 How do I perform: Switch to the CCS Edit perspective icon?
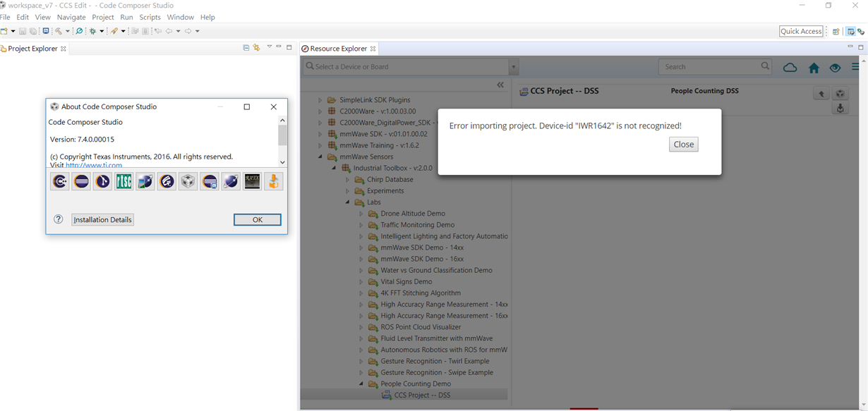pyautogui.click(x=851, y=32)
